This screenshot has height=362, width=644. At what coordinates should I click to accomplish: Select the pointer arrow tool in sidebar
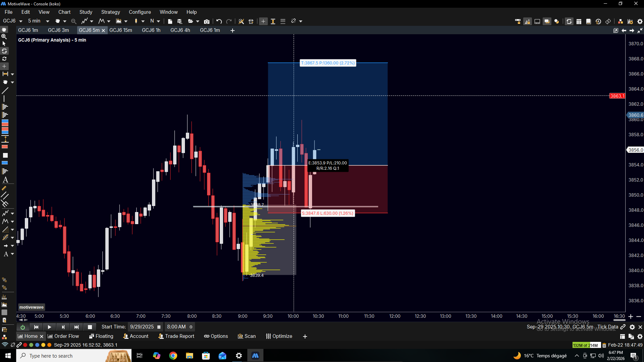coord(4,44)
